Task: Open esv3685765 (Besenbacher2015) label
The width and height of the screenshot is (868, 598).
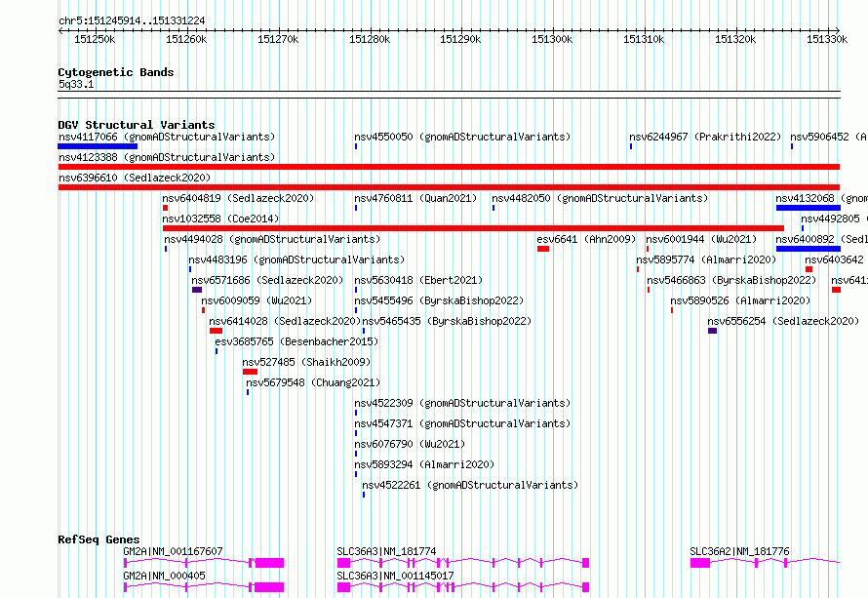Action: pos(296,341)
